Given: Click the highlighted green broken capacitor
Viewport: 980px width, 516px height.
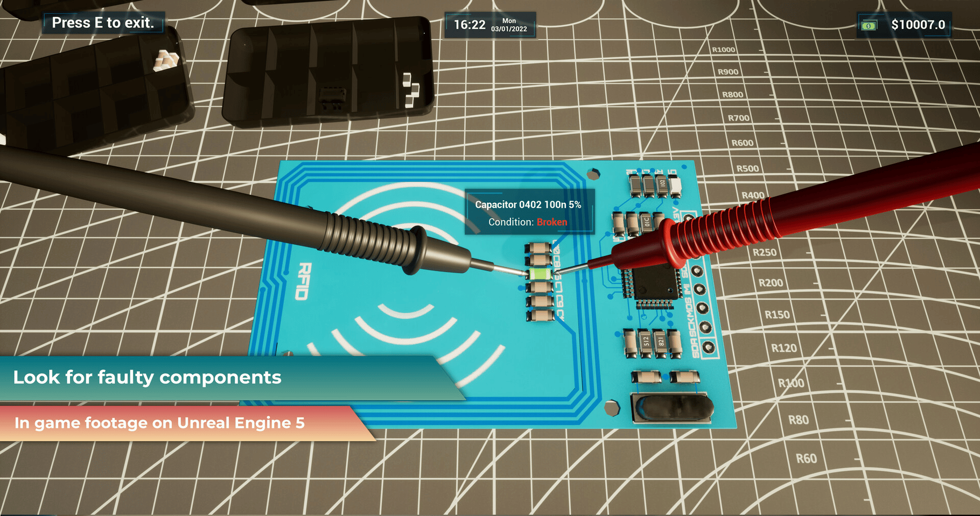Looking at the screenshot, I should (x=540, y=274).
